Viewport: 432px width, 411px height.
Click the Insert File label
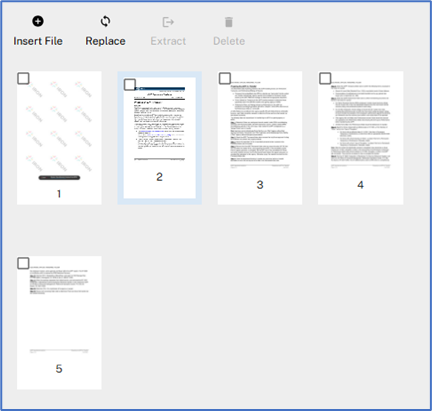[38, 41]
